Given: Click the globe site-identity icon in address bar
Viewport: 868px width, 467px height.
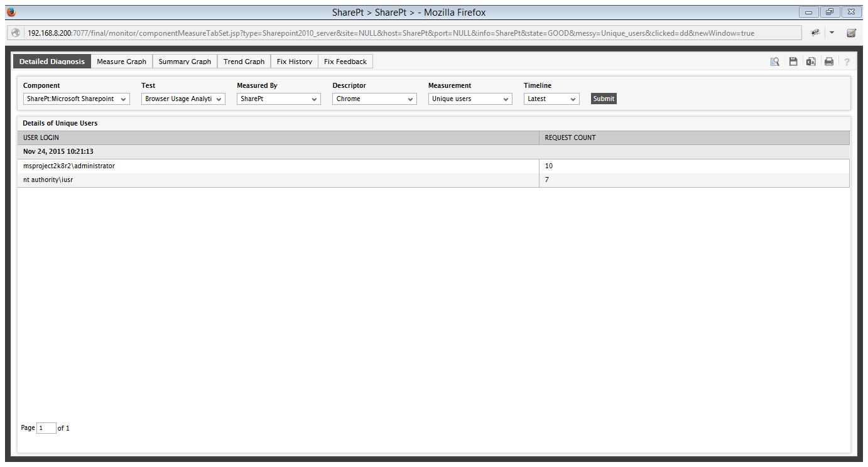Looking at the screenshot, I should (x=16, y=33).
